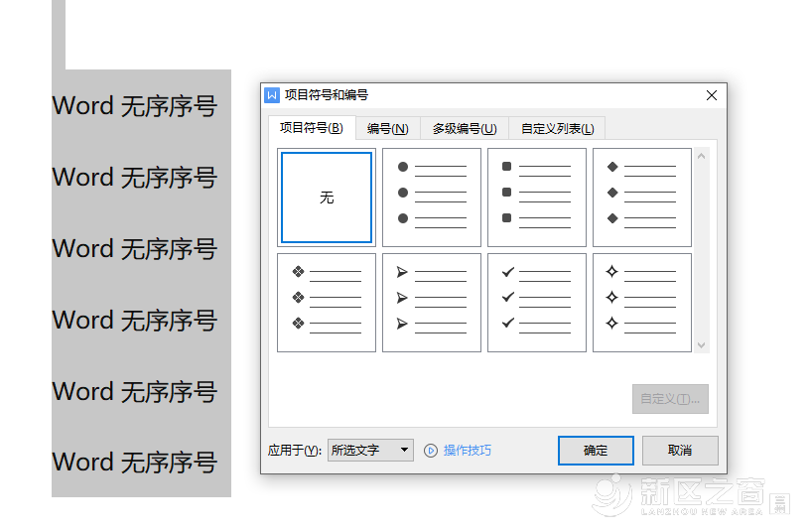The height and width of the screenshot is (532, 810).
Task: Choose the arrowhead bullet style
Action: (432, 303)
